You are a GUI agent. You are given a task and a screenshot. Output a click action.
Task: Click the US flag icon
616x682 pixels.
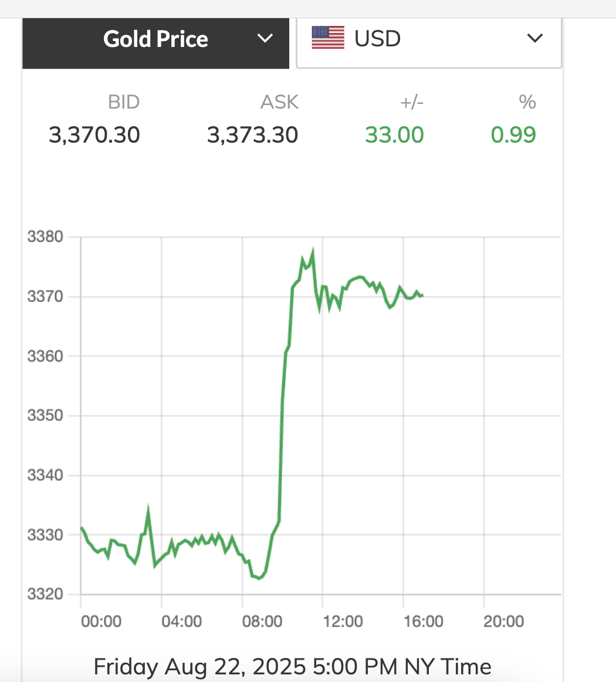pos(328,38)
